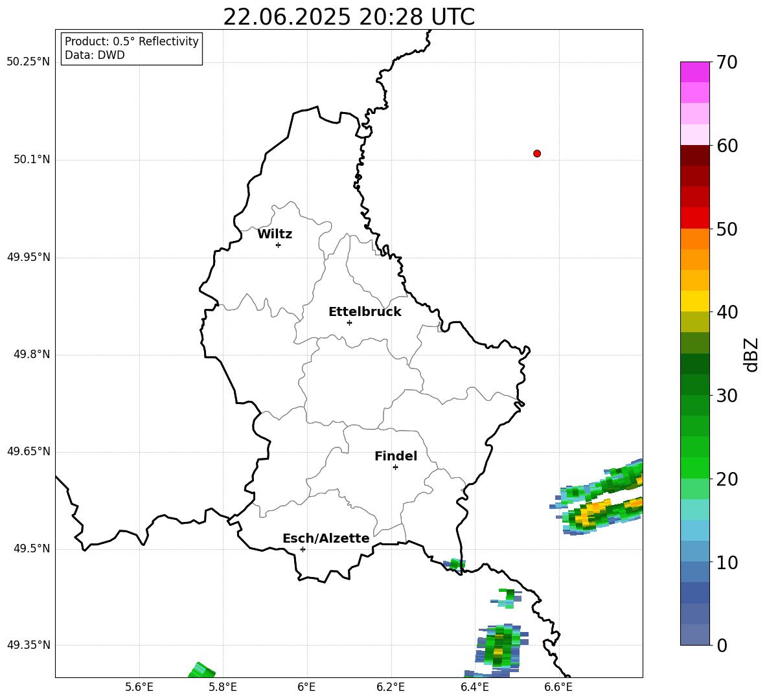This screenshot has width=767, height=700.
Task: Click the 50.1°N latitude label
Action: (x=32, y=160)
